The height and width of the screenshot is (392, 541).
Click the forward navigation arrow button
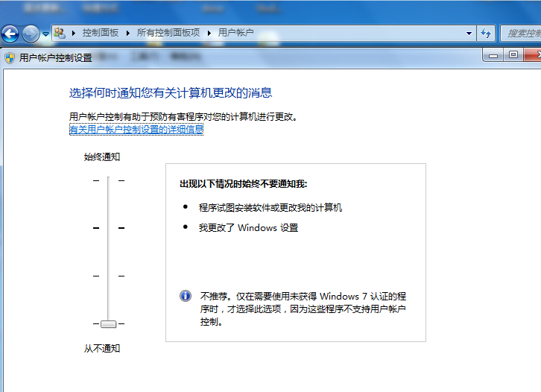coord(31,34)
